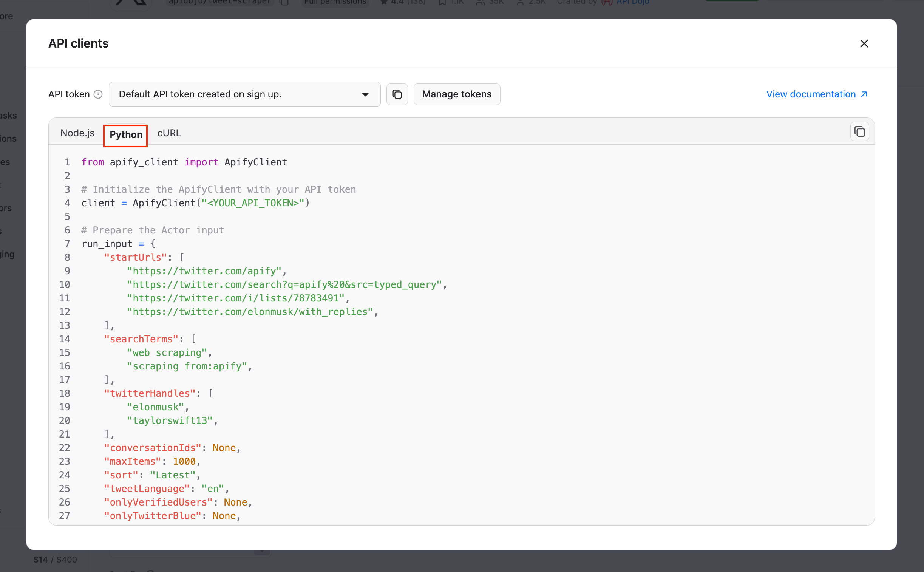Click the Prepare the Actor input comment
924x572 pixels.
tap(153, 230)
